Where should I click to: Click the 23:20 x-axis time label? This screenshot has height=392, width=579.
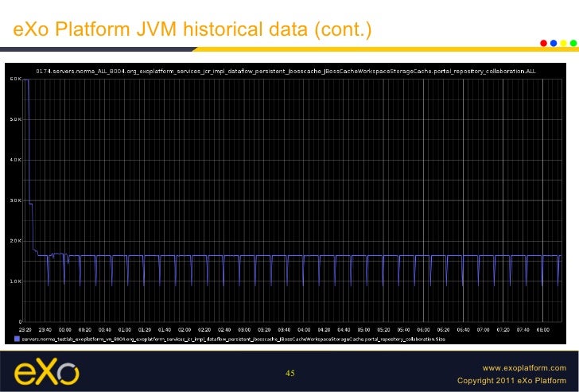tap(25, 330)
